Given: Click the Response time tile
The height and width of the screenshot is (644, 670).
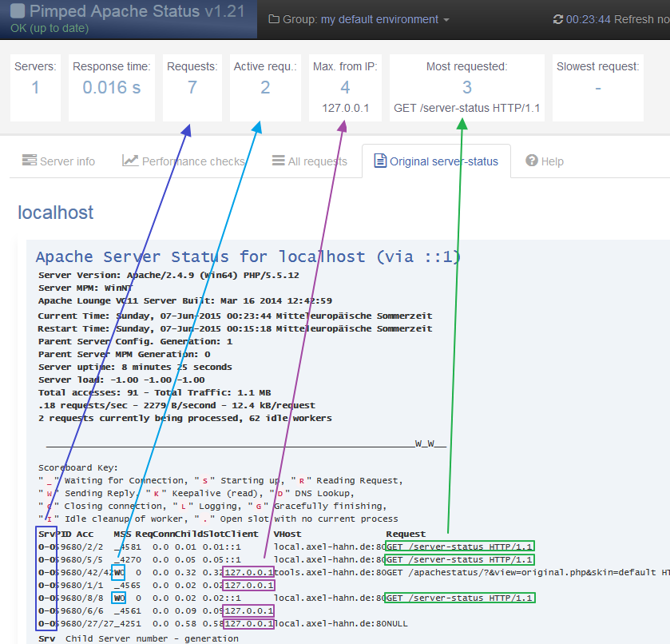Looking at the screenshot, I should [112, 88].
